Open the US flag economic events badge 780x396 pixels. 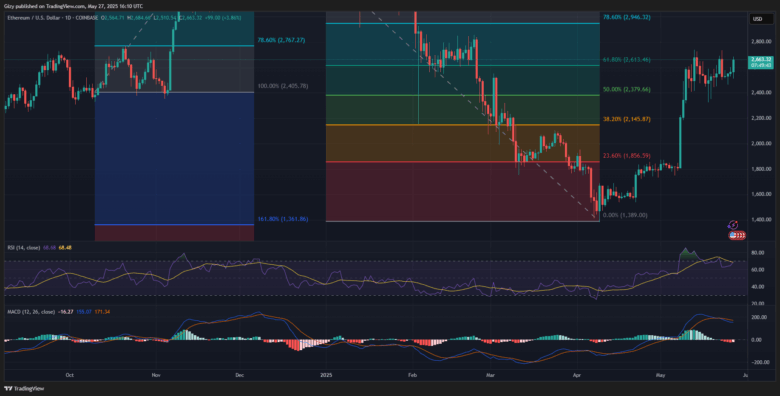(737, 235)
